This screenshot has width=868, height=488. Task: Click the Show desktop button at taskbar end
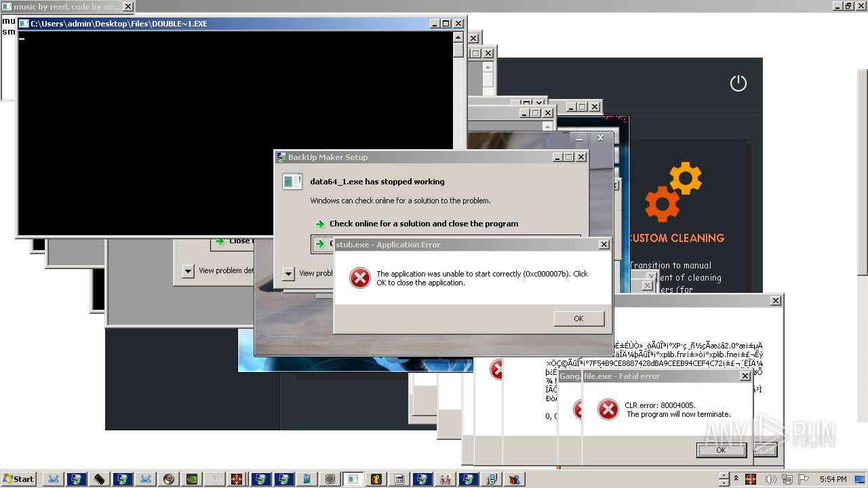[x=860, y=479]
